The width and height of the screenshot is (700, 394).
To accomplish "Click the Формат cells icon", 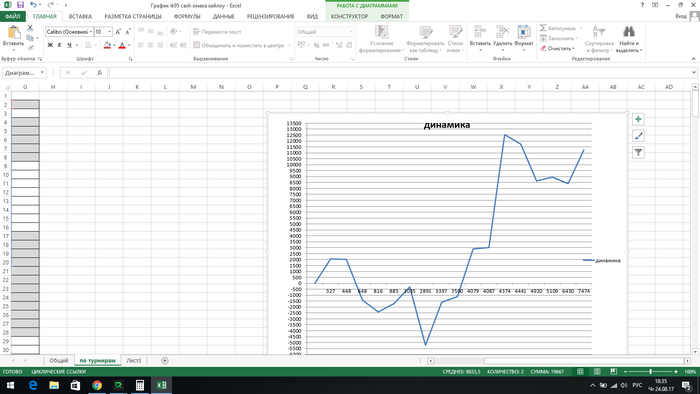I will pos(524,32).
